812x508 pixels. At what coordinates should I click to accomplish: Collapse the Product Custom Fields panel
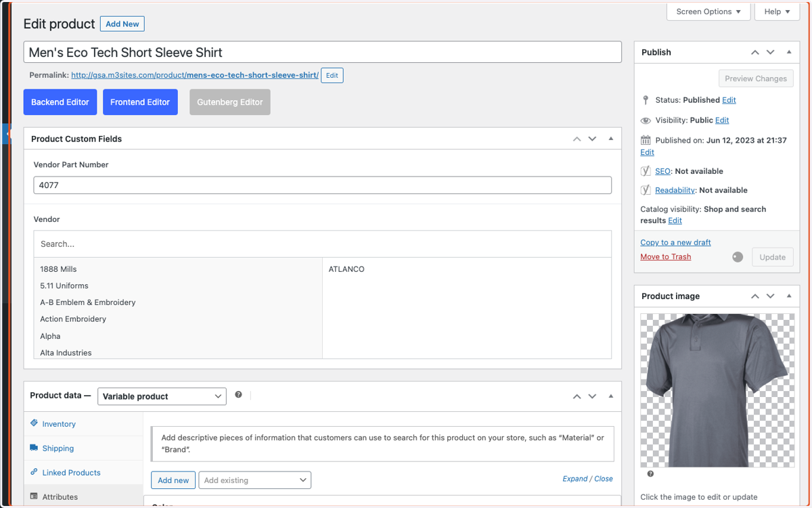point(610,139)
